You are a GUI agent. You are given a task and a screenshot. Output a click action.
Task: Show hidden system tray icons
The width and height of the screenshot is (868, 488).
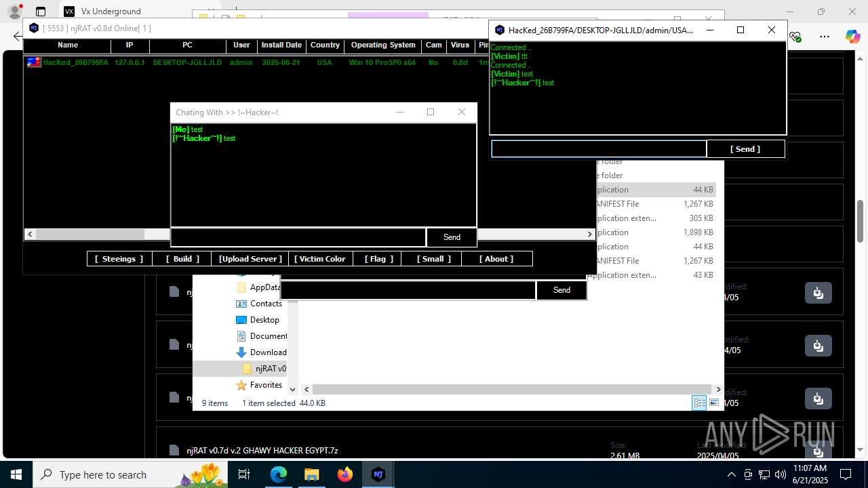tap(732, 474)
